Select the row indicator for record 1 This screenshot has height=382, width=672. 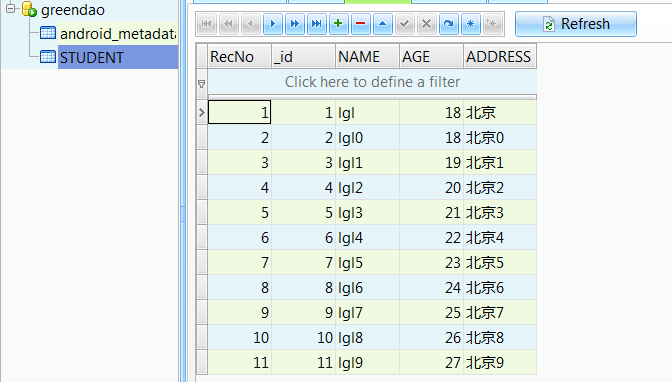(202, 113)
